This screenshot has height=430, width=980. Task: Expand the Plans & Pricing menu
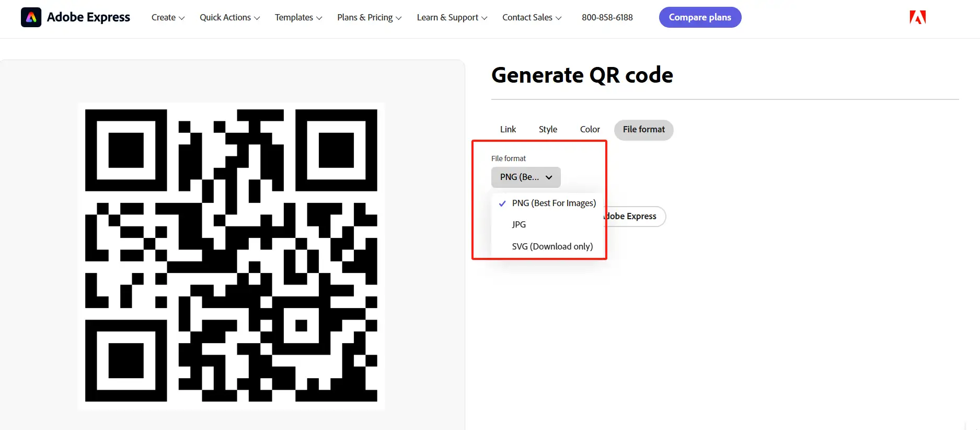tap(370, 17)
